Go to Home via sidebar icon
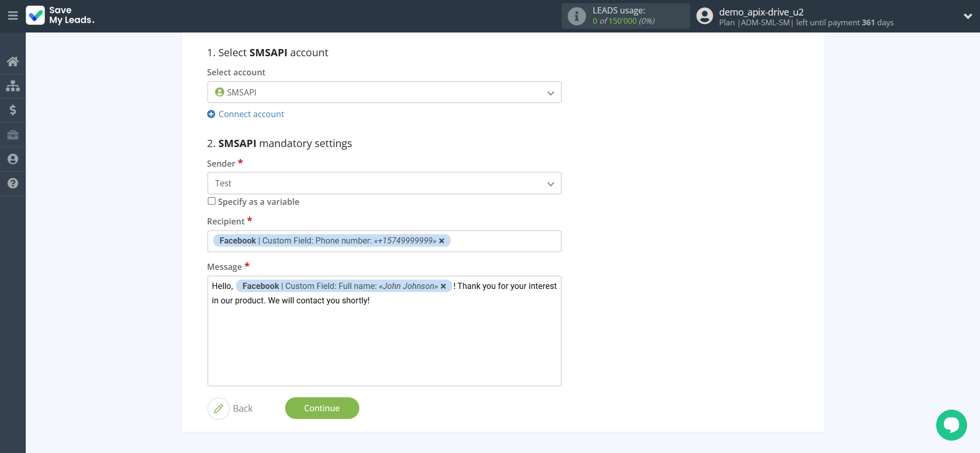 click(x=13, y=62)
